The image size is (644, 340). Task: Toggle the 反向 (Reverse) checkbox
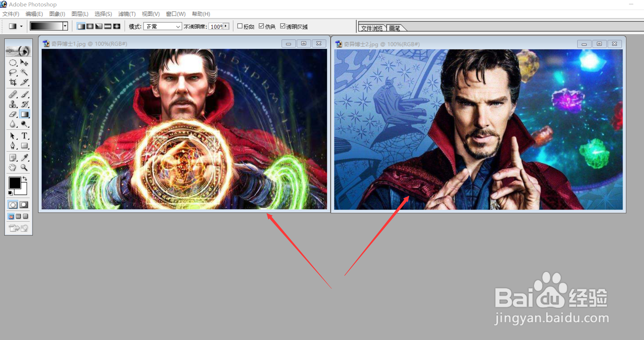coord(240,26)
